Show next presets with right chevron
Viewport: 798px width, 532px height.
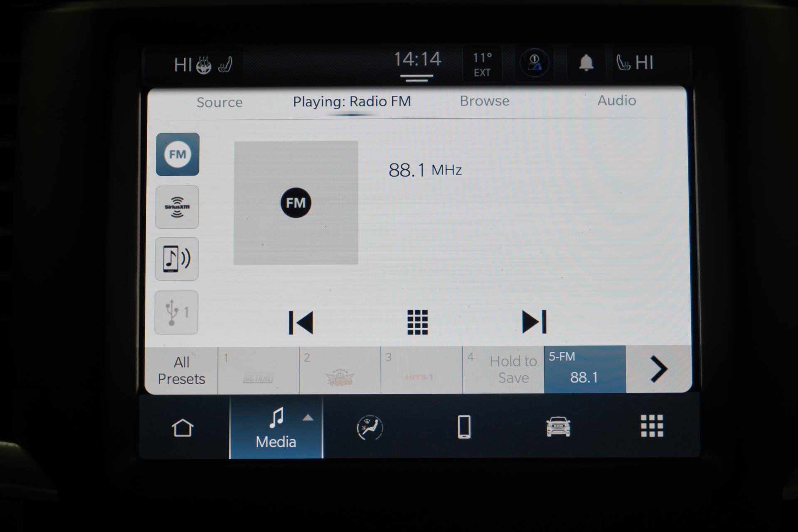[x=658, y=369]
